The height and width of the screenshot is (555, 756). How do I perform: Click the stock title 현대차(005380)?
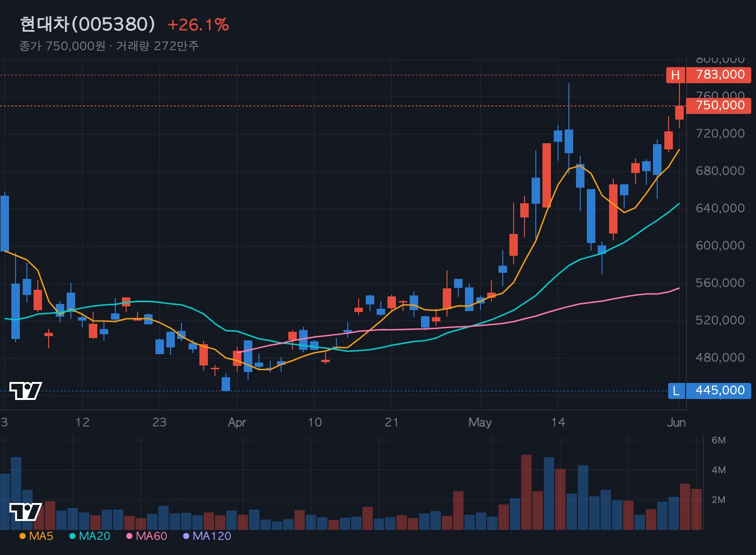coord(87,24)
